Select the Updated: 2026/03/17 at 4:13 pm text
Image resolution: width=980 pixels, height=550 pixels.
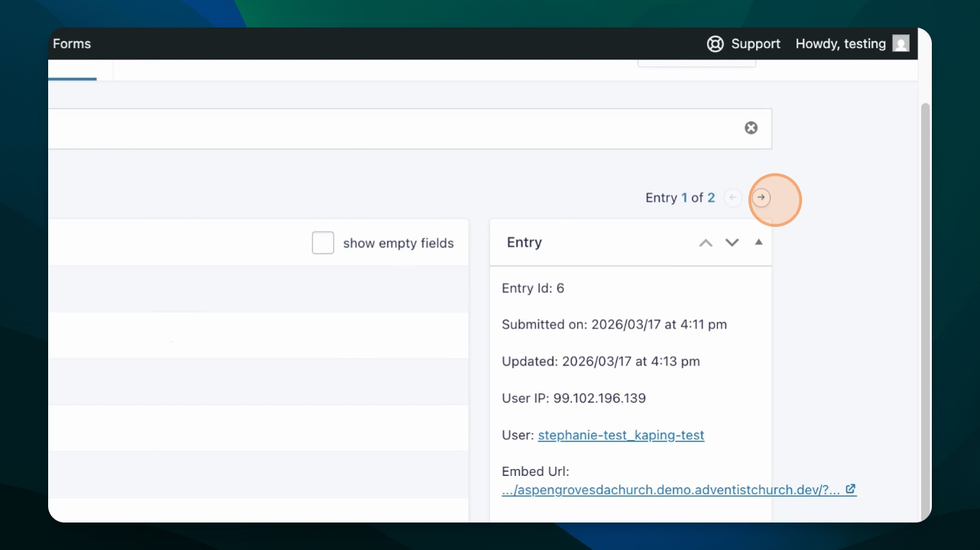(601, 361)
